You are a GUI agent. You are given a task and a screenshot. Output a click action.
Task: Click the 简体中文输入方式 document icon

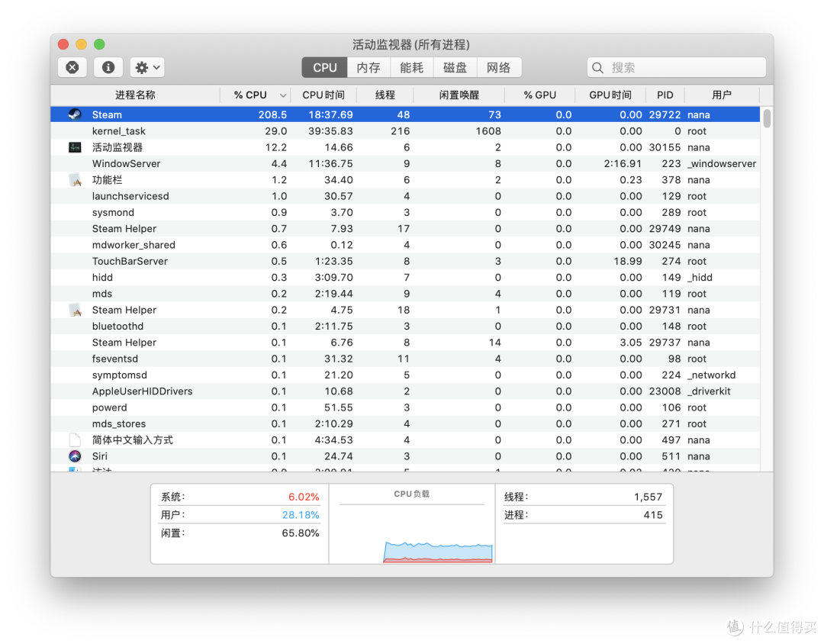tap(75, 440)
